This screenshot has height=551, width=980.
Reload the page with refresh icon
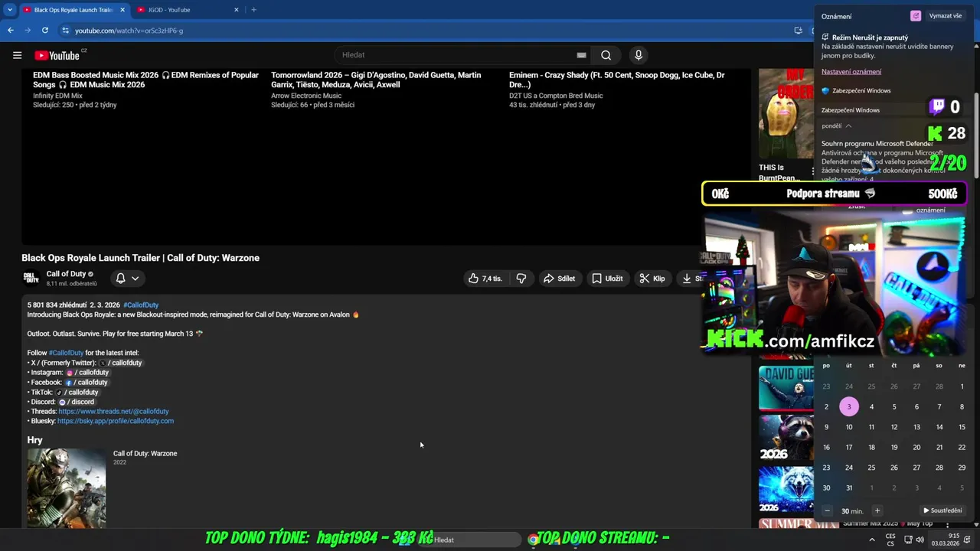pyautogui.click(x=45, y=31)
